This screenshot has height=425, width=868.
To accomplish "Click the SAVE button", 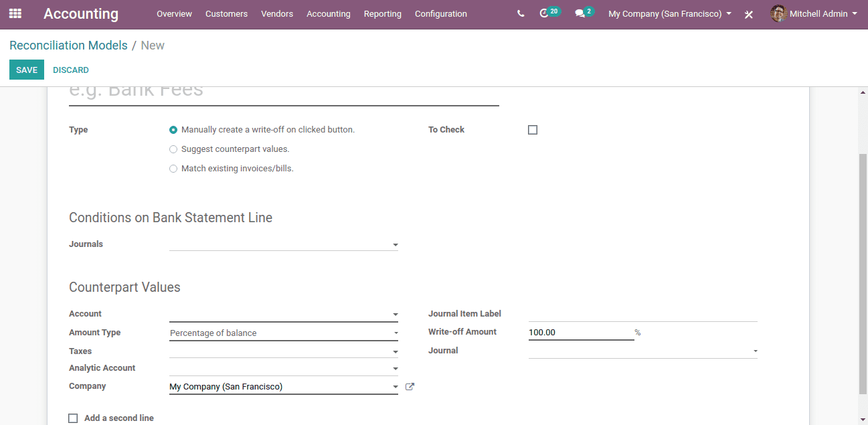I will coord(27,70).
